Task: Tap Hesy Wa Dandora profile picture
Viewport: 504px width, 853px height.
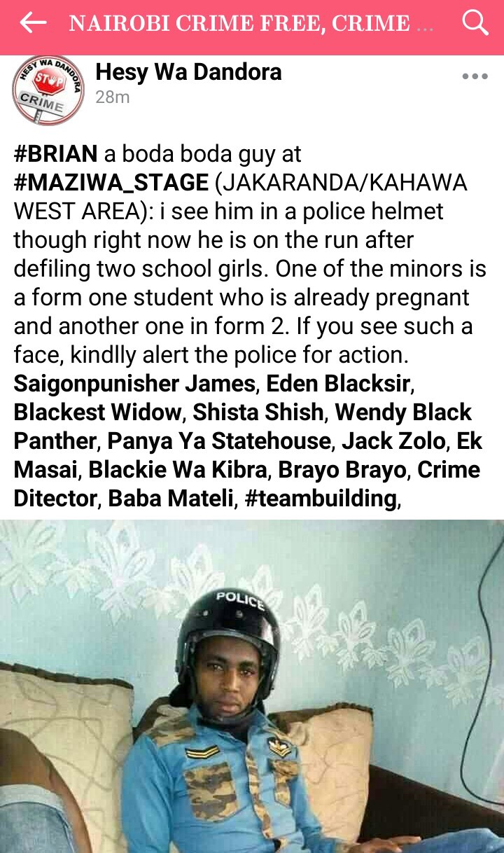Action: [48, 90]
